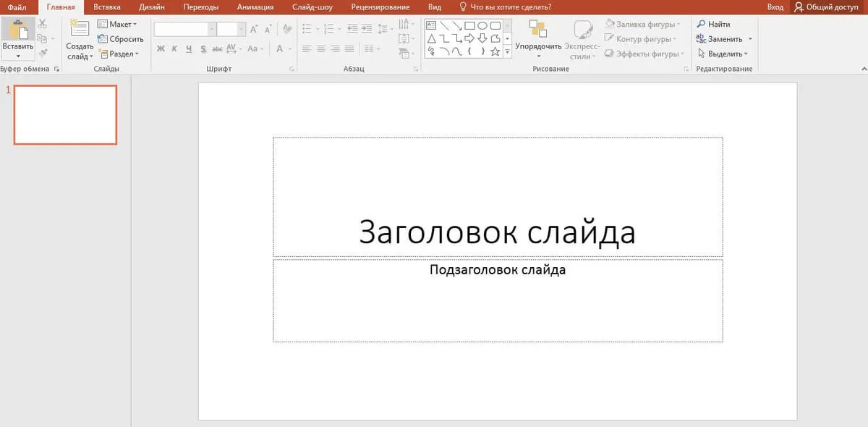Screen dimensions: 868x427
Task: Select the text box shape icon
Action: pos(431,25)
